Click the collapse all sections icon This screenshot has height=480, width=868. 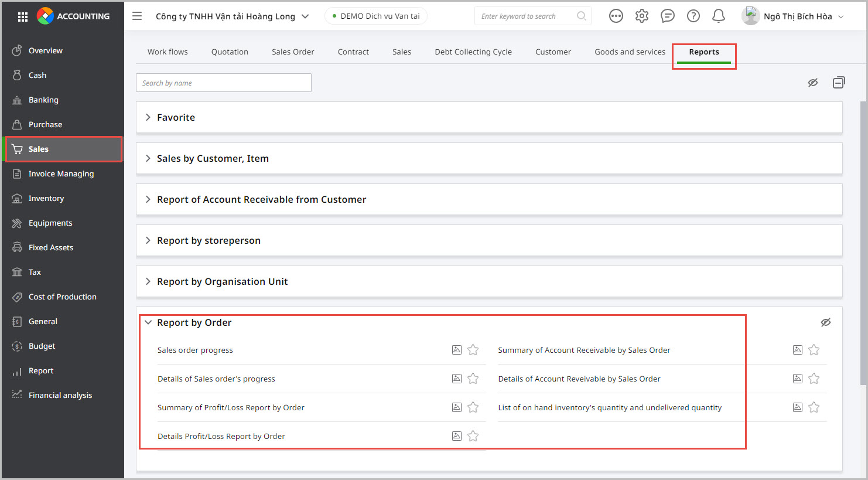pos(839,83)
